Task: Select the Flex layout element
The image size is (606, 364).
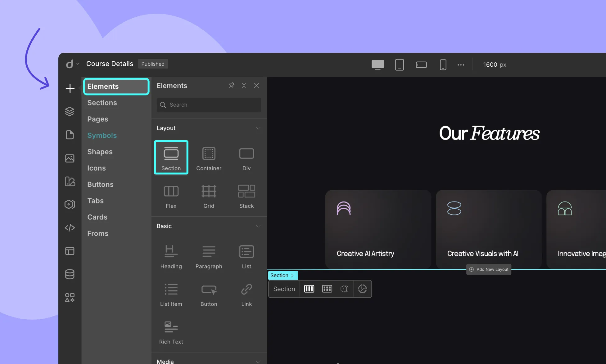Action: point(171,197)
